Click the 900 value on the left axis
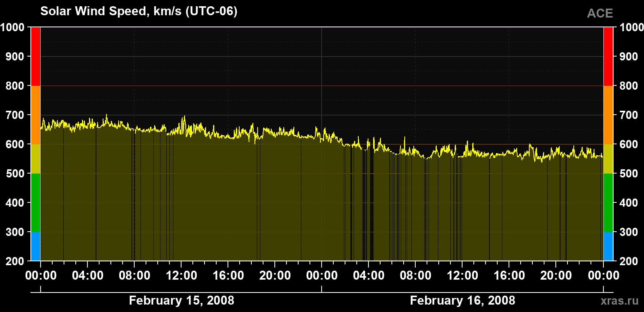The image size is (644, 312). (15, 57)
